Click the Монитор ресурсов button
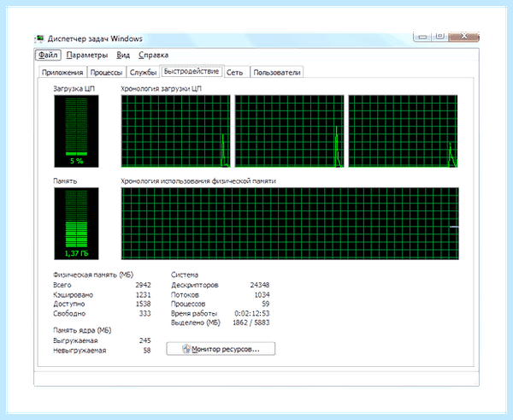Viewport: 513px width, 420px height. click(x=221, y=349)
